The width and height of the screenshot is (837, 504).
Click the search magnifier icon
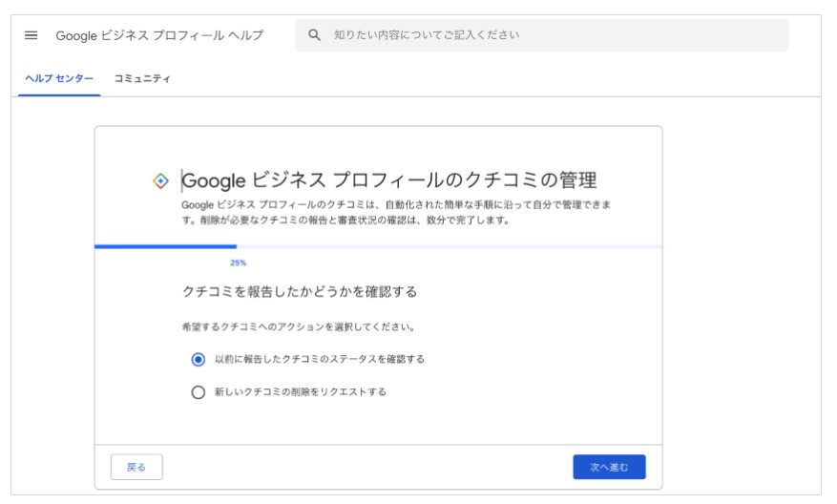point(314,35)
